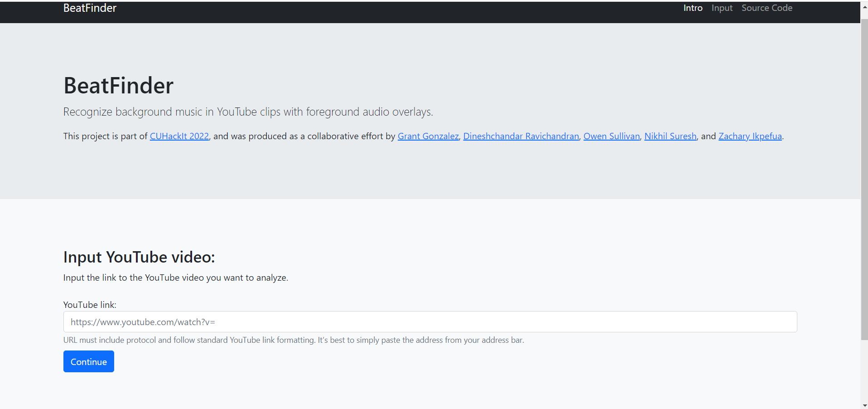
Task: Click the "Recognize background music" tagline
Action: 248,112
